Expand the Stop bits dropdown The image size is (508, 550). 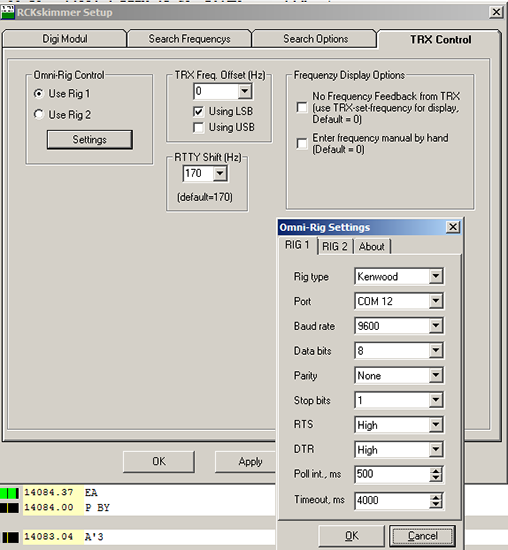click(x=436, y=400)
